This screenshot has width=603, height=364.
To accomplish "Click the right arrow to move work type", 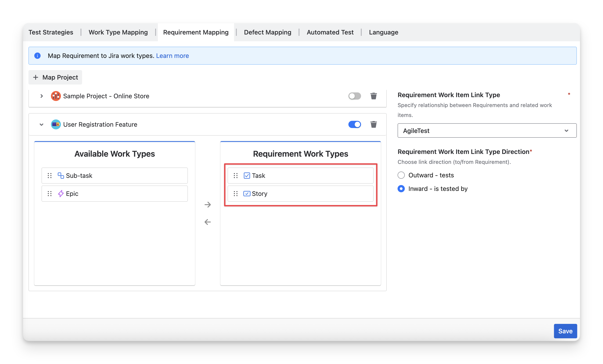I will tap(207, 204).
